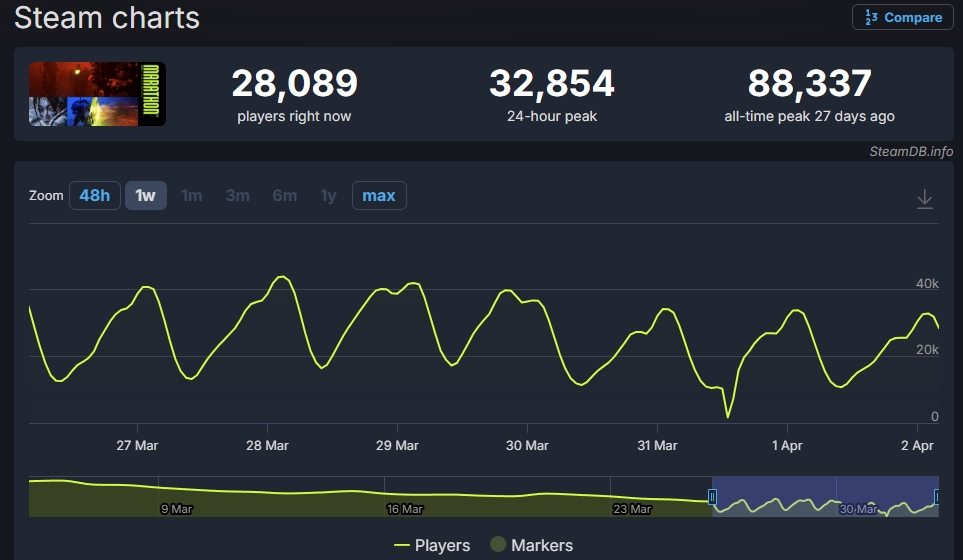Select the 1w zoom range
The width and height of the screenshot is (963, 560).
(146, 195)
